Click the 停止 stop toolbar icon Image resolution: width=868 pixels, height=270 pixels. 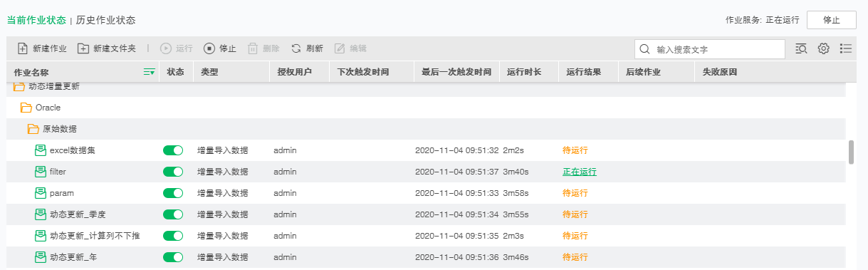209,48
